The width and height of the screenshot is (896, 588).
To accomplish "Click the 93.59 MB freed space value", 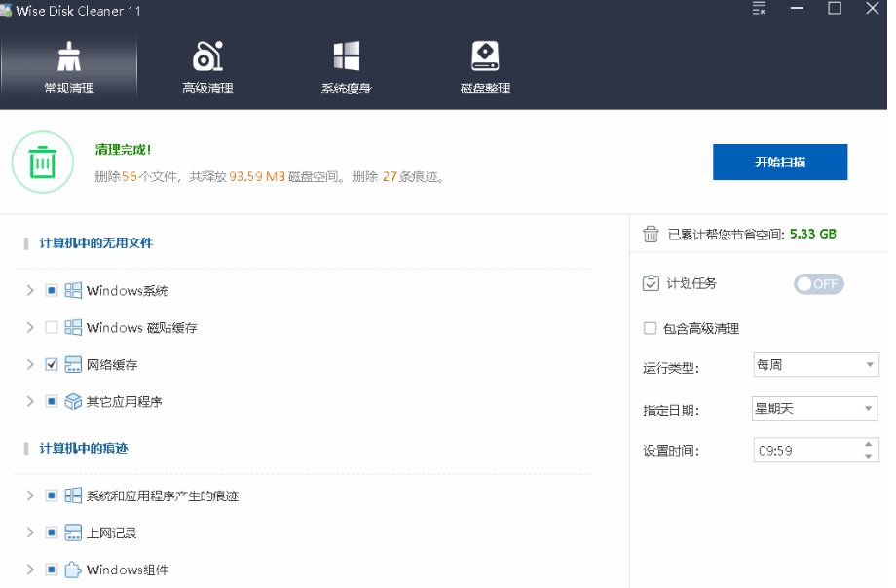I will [256, 176].
